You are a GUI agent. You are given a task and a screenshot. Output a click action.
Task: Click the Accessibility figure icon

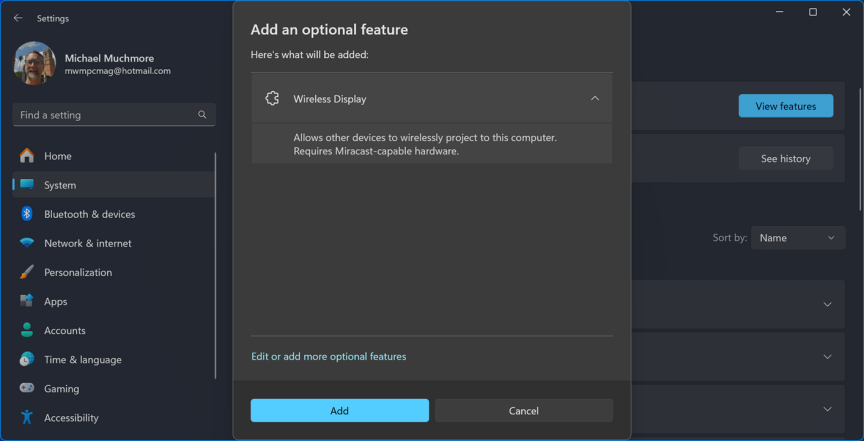tap(26, 417)
